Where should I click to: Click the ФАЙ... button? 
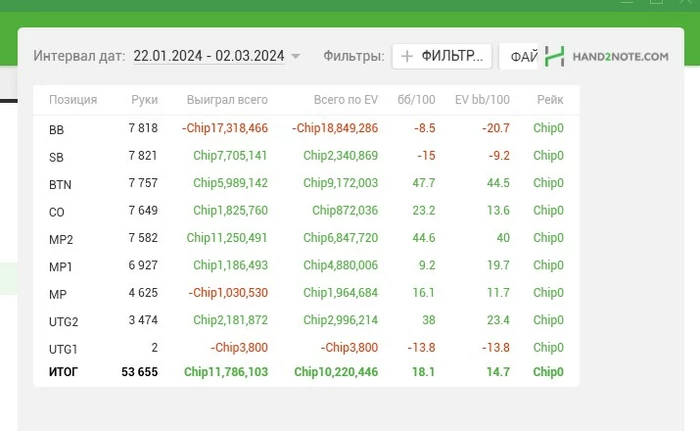pos(519,56)
